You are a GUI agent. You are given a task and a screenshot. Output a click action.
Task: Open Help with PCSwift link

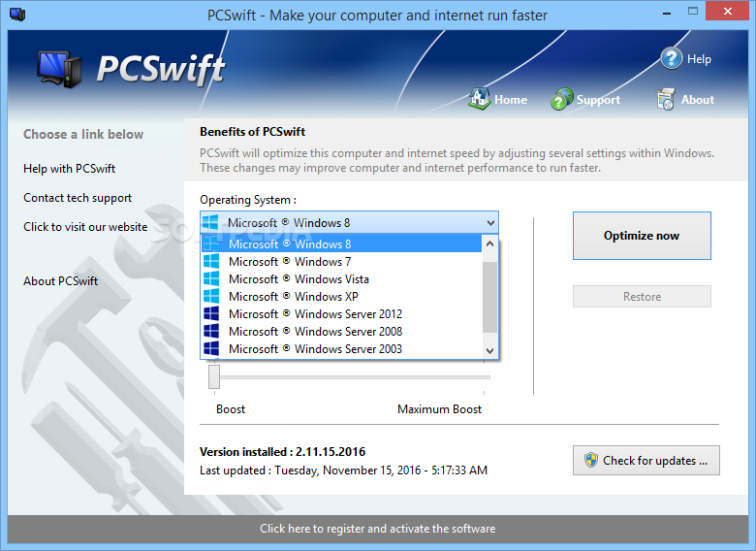70,169
